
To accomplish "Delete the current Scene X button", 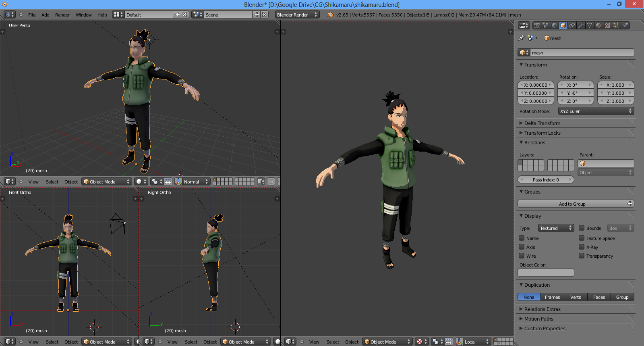I will 264,15.
